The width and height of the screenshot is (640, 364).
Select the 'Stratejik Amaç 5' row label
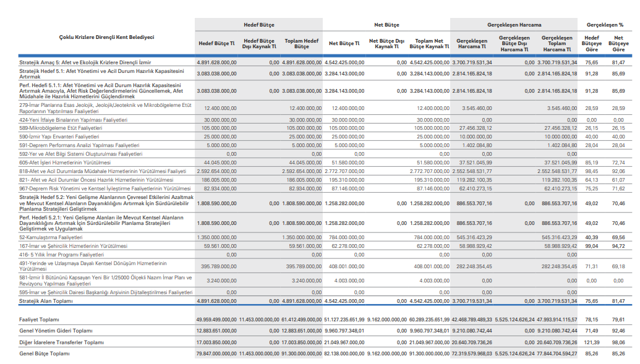coord(85,62)
